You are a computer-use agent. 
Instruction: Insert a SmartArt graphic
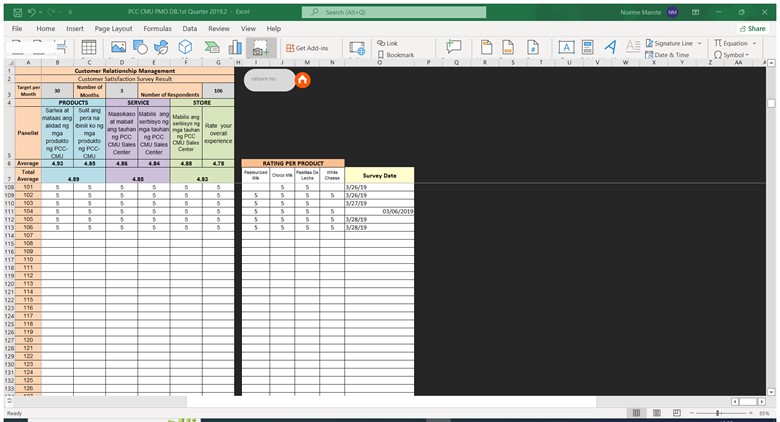coord(212,47)
